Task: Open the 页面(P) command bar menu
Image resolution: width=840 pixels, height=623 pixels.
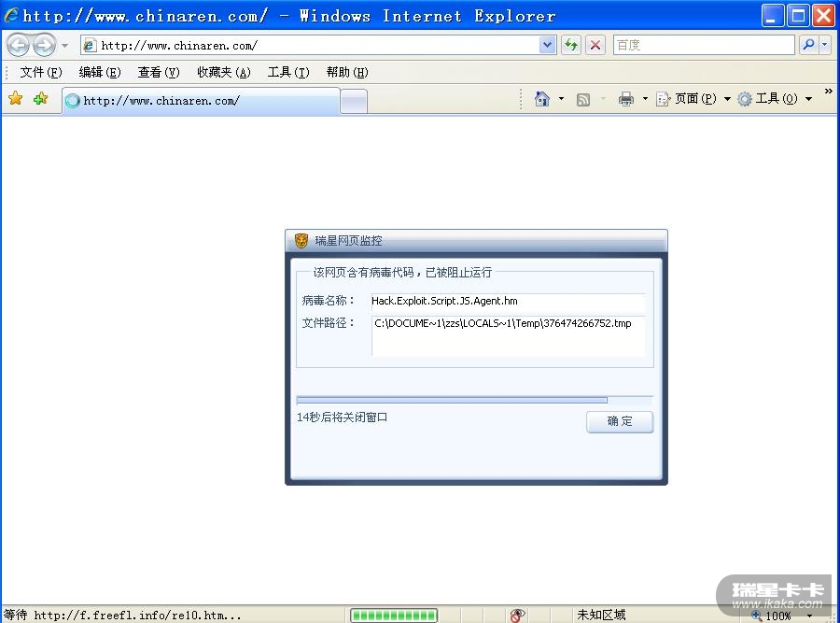Action: click(x=693, y=99)
